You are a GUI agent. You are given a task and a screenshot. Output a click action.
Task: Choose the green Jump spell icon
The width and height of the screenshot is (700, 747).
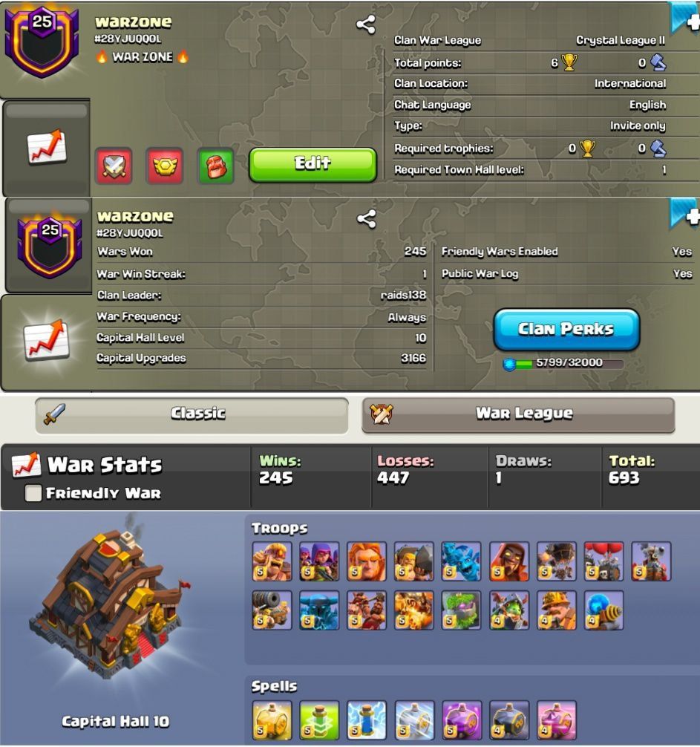pos(319,720)
